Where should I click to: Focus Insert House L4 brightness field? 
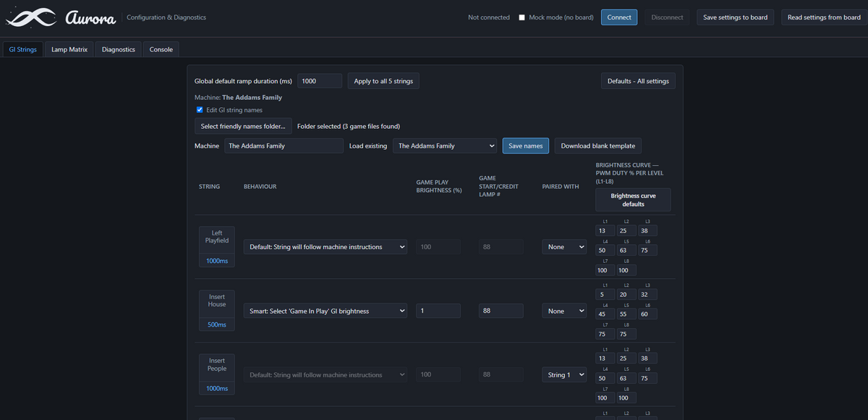(x=605, y=314)
